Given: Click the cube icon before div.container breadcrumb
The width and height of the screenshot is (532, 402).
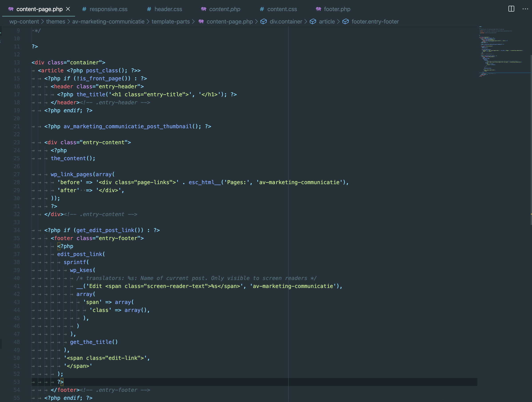Looking at the screenshot, I should (x=264, y=21).
